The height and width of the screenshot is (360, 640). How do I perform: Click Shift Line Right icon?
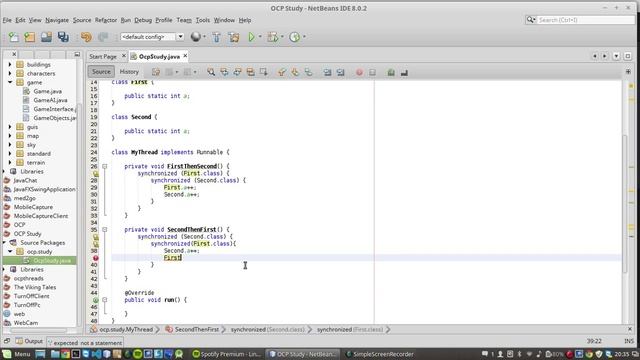340,72
